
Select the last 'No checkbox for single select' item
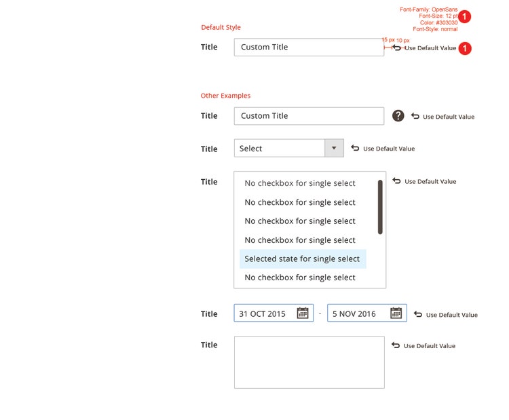coord(300,278)
